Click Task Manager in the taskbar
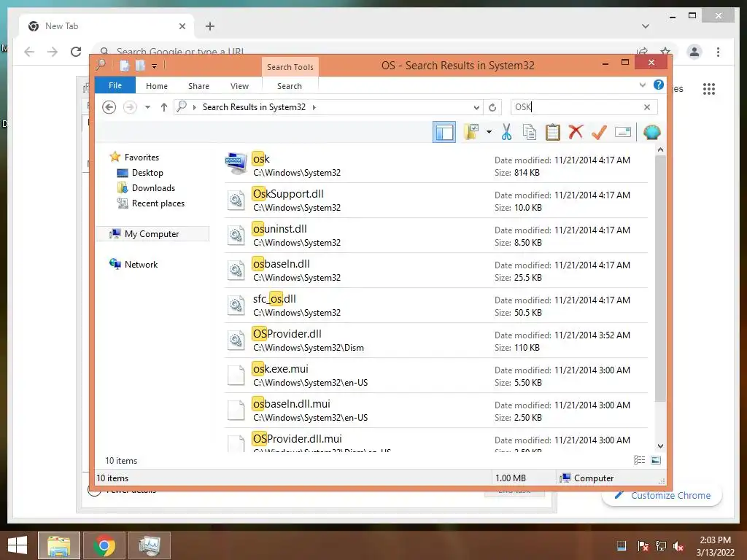The height and width of the screenshot is (560, 747). coord(150,545)
